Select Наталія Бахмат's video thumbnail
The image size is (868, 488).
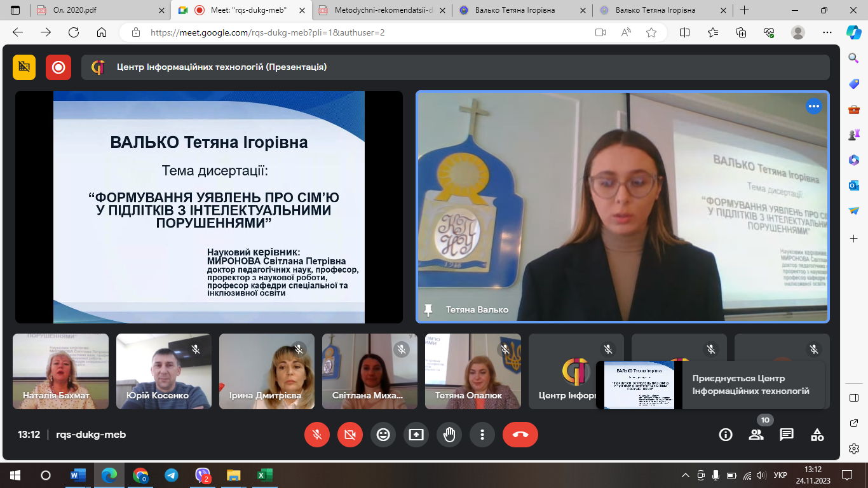click(x=60, y=371)
